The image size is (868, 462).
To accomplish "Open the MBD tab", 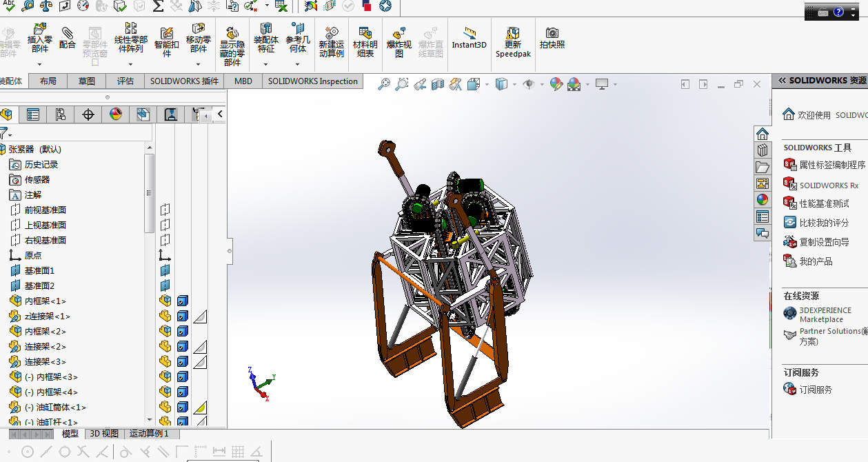I will click(x=243, y=81).
